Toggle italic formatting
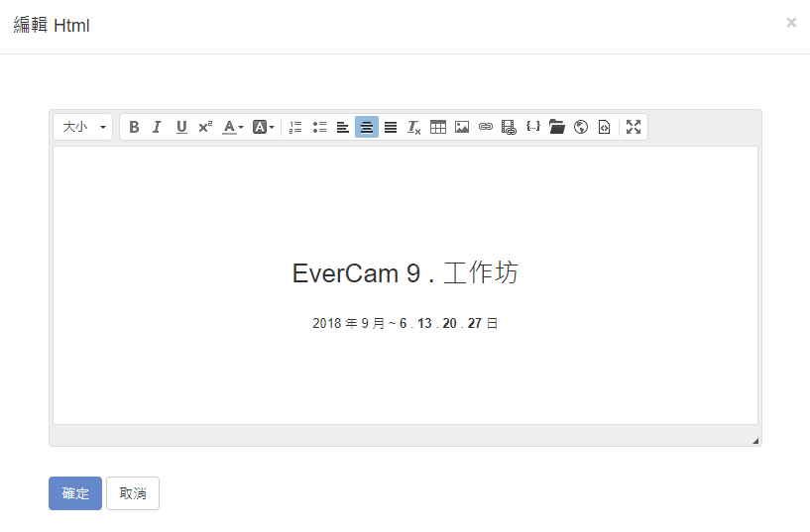 click(x=157, y=127)
